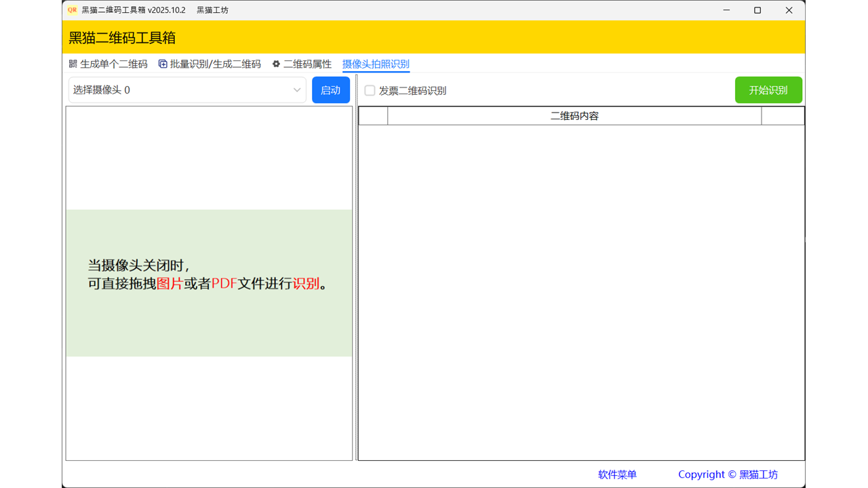Open the 软件菜单 link
The image size is (868, 488).
pos(617,474)
